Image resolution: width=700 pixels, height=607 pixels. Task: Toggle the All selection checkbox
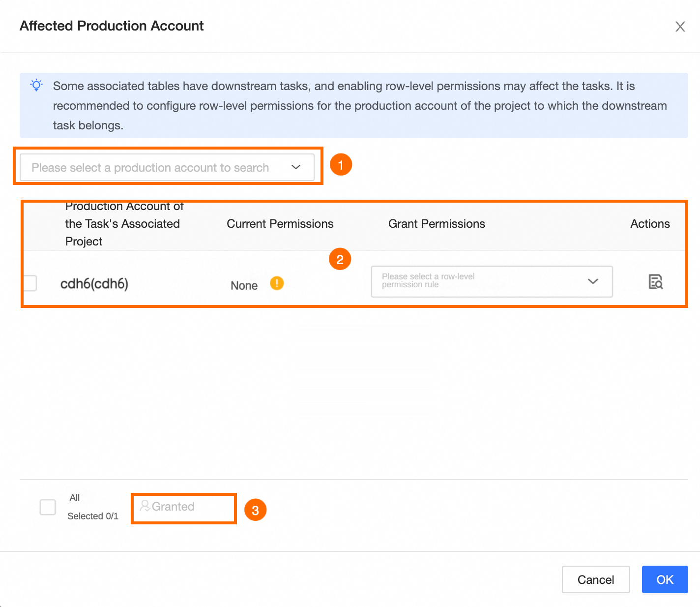tap(48, 507)
